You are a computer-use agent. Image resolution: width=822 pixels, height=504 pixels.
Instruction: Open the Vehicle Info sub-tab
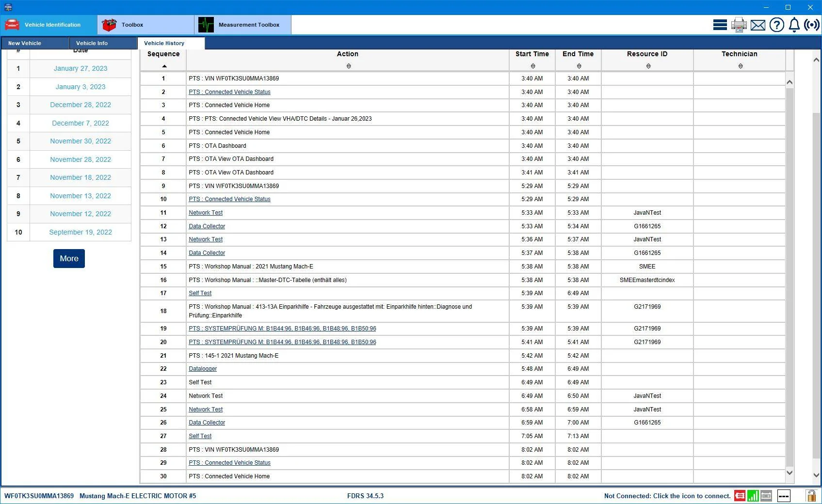(103, 43)
